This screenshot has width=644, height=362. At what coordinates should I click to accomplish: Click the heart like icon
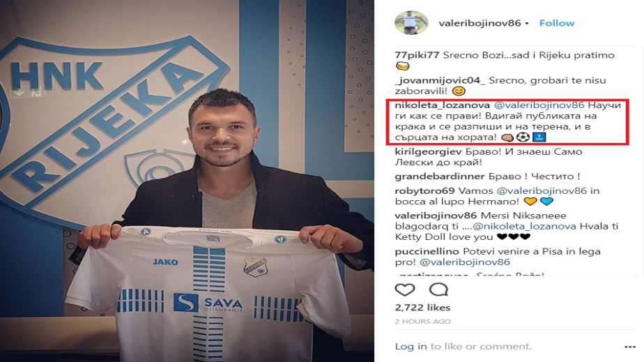coord(404,289)
